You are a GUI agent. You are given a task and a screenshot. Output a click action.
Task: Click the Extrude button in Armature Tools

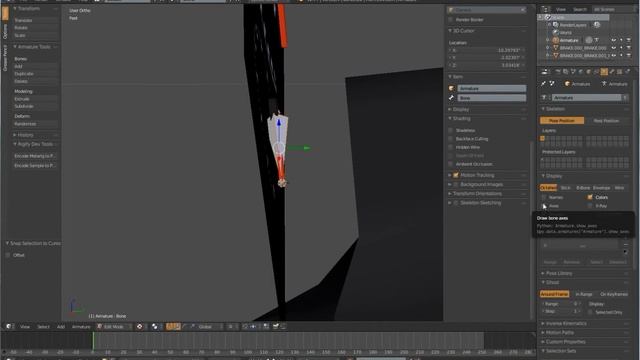36,99
